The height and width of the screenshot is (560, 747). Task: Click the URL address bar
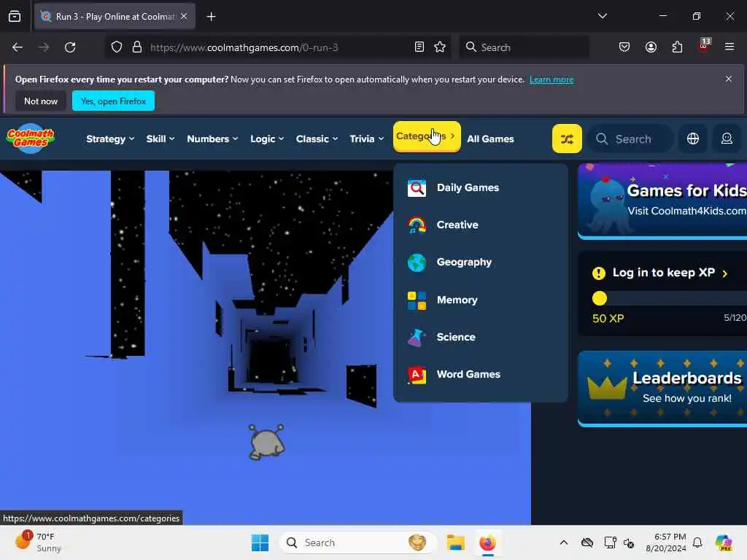click(276, 47)
